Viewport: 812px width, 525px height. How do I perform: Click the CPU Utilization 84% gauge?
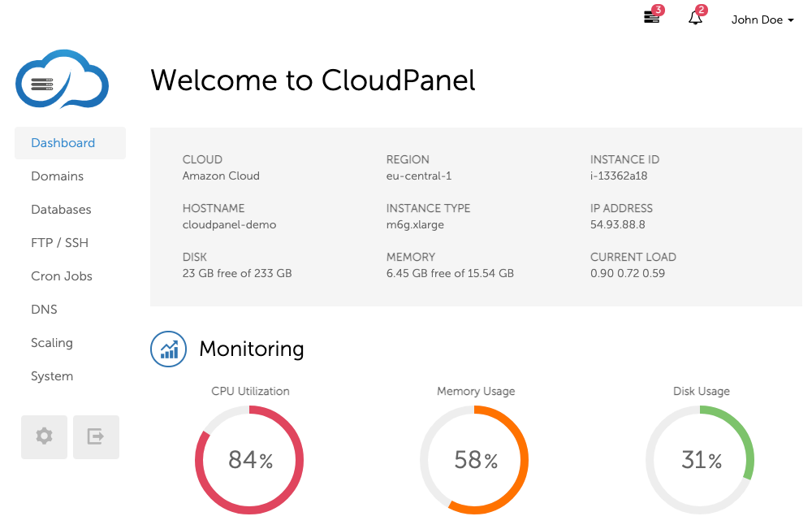tap(249, 461)
